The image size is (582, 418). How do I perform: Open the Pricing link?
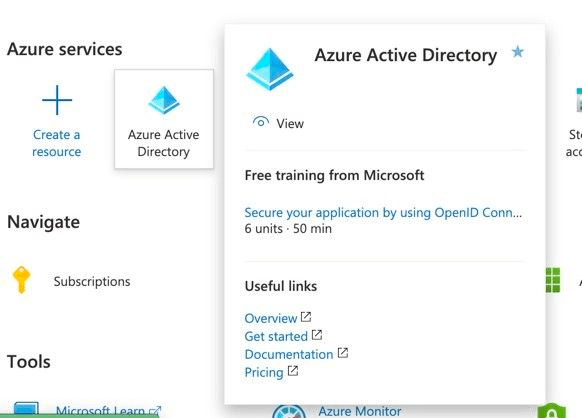point(264,372)
